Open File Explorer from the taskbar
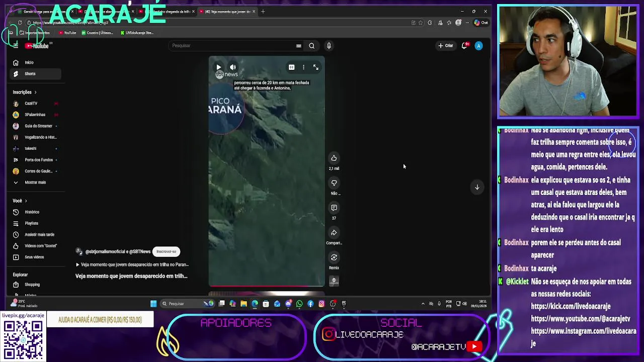Image resolution: width=644 pixels, height=362 pixels. 244,304
